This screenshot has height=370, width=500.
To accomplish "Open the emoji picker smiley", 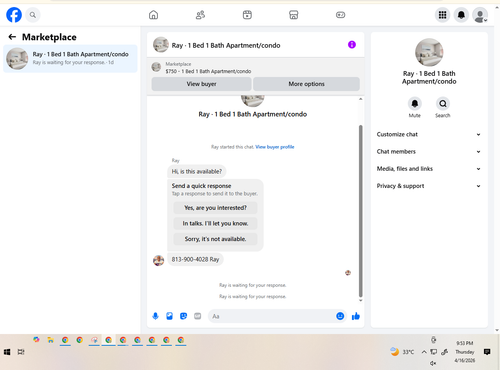I will [x=340, y=316].
